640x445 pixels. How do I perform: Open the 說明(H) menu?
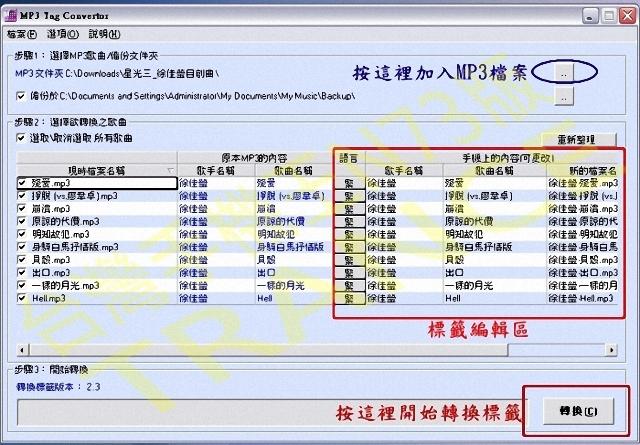(104, 34)
